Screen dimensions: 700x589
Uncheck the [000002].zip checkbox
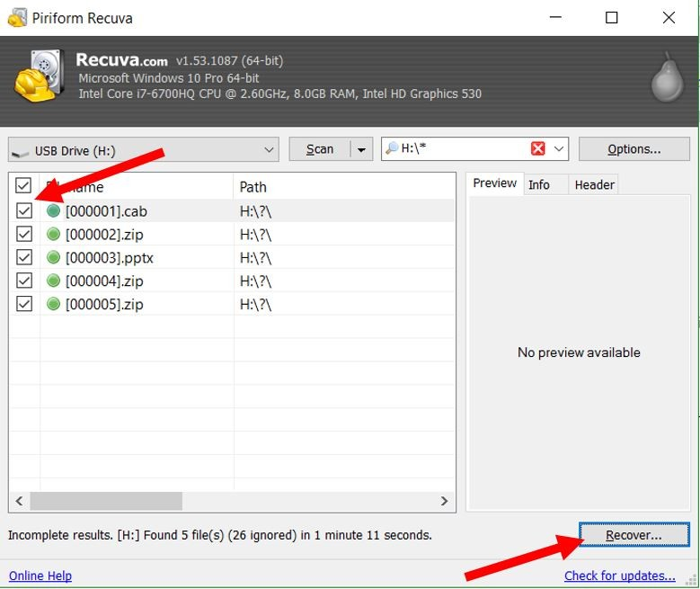coord(24,234)
